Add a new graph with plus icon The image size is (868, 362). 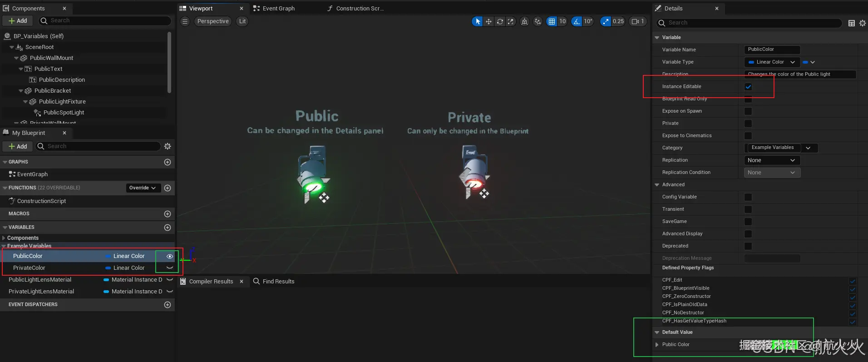click(168, 162)
